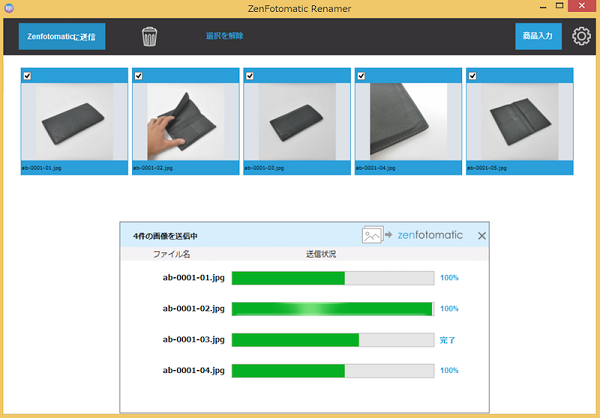
Task: Select the ab-0001-01.jpg wallet thumbnail
Action: point(74,122)
